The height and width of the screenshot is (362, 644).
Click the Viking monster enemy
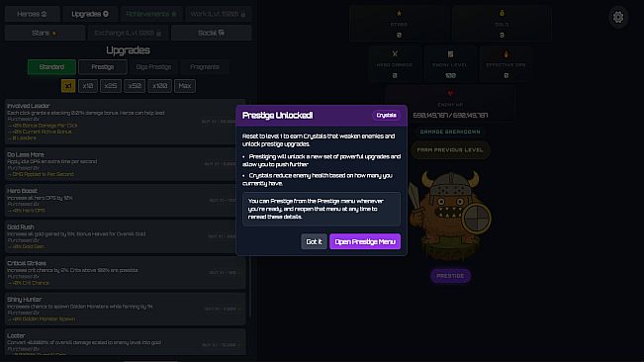[450, 216]
